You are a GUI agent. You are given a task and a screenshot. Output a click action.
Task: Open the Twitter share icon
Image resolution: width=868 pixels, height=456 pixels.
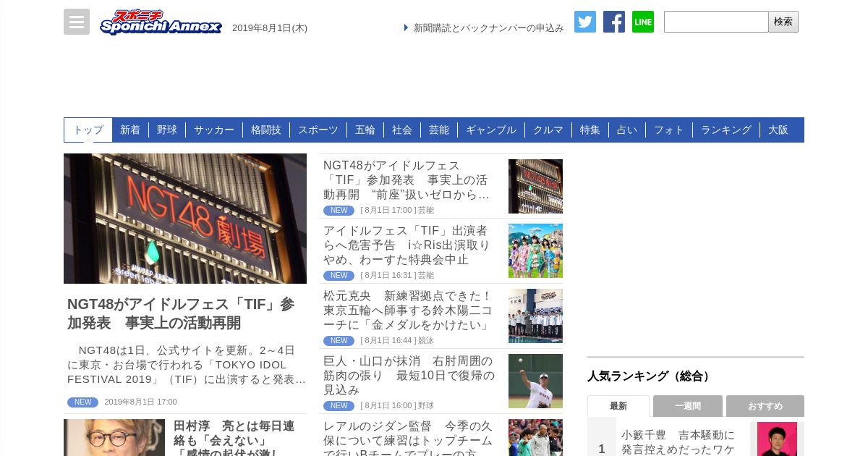(585, 22)
